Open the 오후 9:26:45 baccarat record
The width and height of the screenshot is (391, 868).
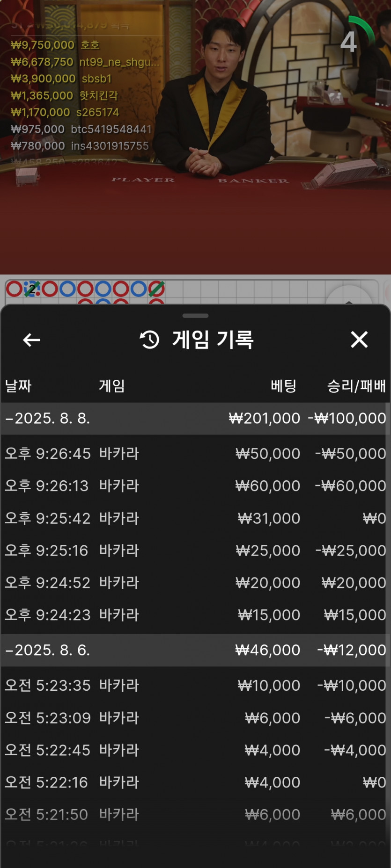pyautogui.click(x=195, y=453)
